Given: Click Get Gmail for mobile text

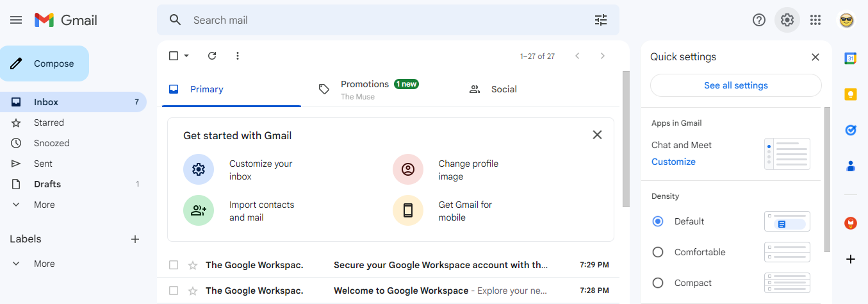Looking at the screenshot, I should point(465,211).
